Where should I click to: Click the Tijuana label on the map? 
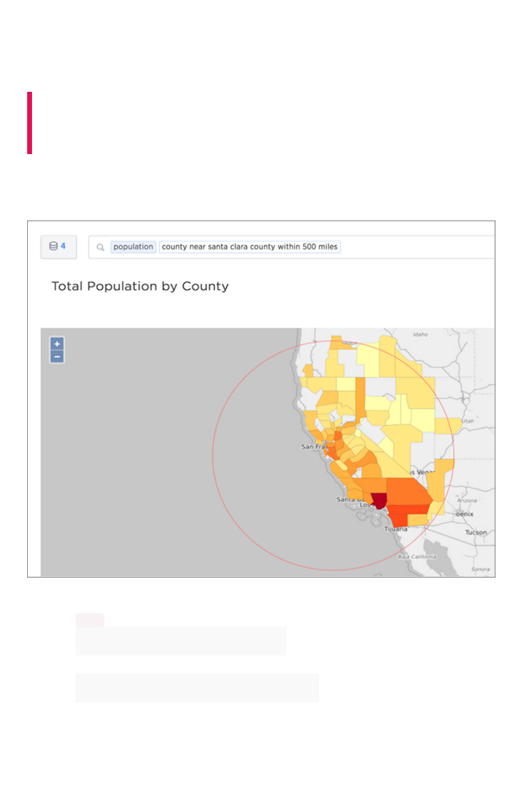click(396, 529)
